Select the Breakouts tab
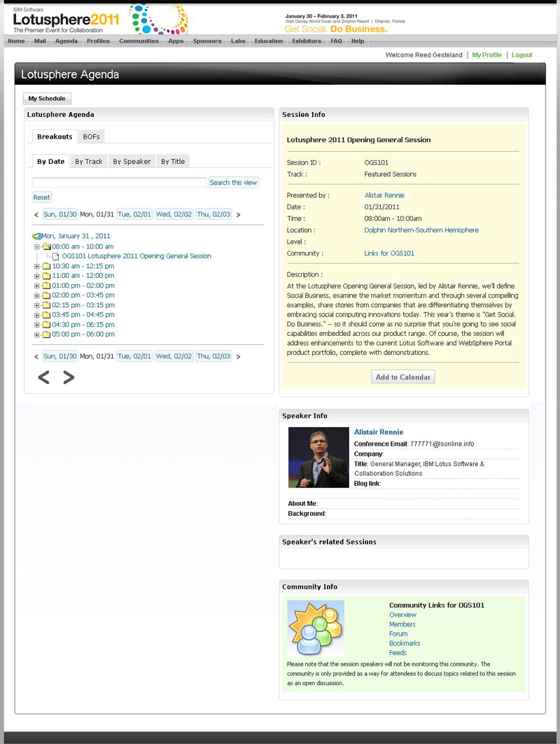This screenshot has height=744, width=560. tap(55, 136)
